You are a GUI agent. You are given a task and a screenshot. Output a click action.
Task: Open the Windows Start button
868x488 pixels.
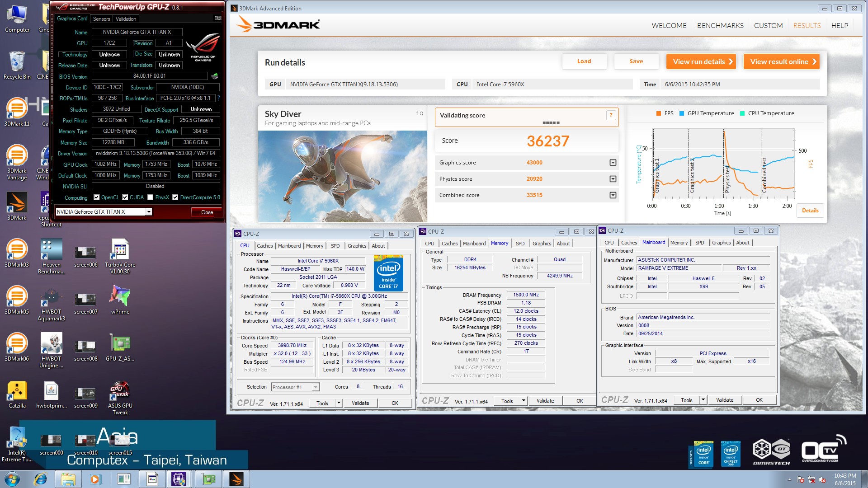12,479
